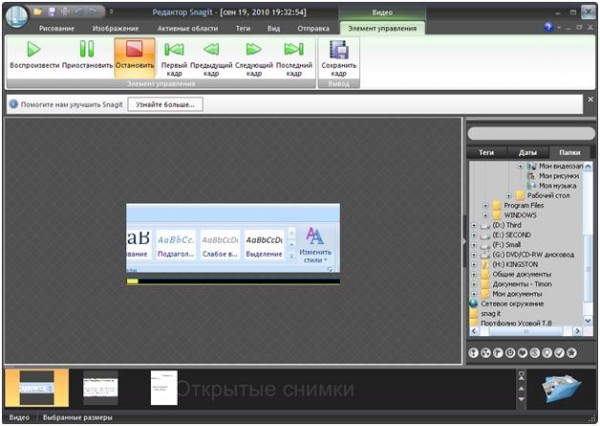The image size is (600, 426).
Task: Close the Помогите нам улучшить Snagit bar
Action: pyautogui.click(x=590, y=100)
